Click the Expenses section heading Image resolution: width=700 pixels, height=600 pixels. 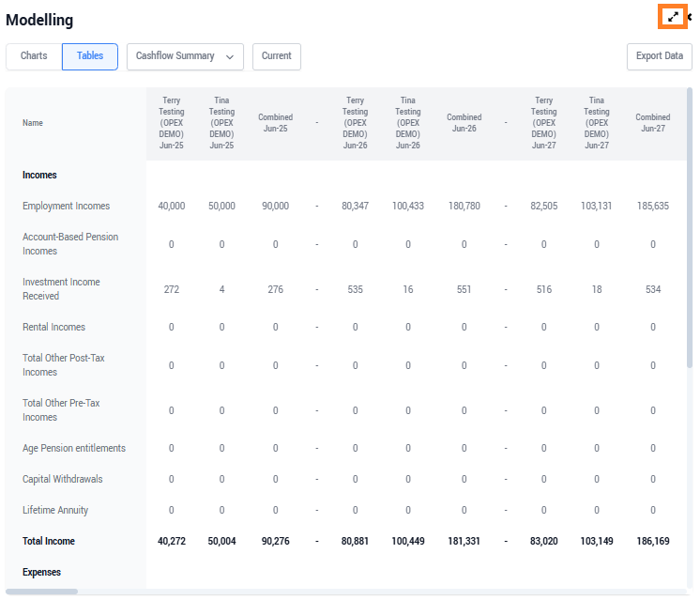click(x=41, y=572)
